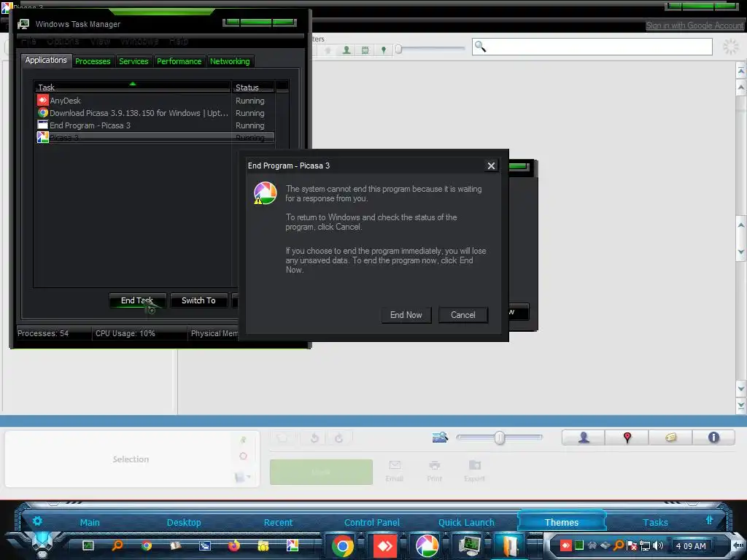
Task: Click the Picasa People panel button
Action: [x=584, y=437]
